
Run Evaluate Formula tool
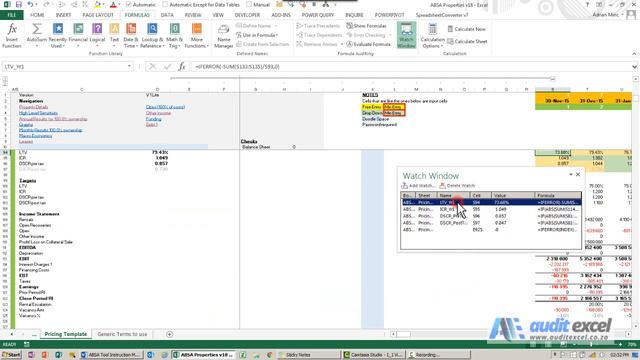click(x=368, y=44)
